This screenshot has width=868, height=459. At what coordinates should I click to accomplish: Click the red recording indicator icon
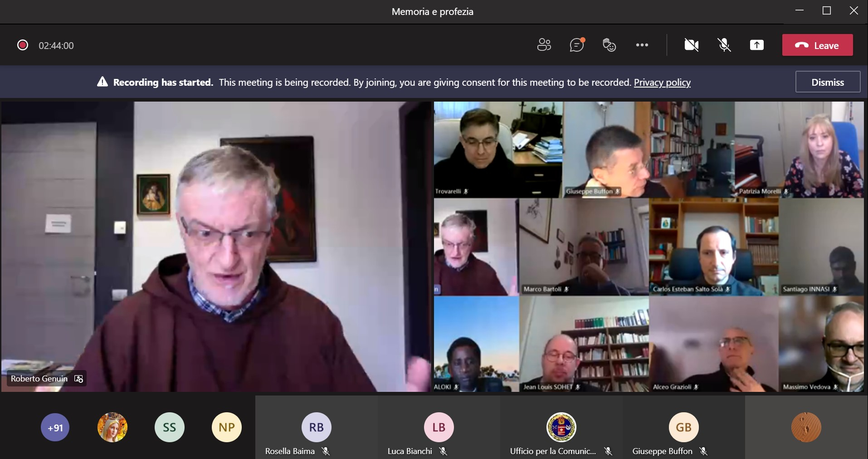[23, 45]
